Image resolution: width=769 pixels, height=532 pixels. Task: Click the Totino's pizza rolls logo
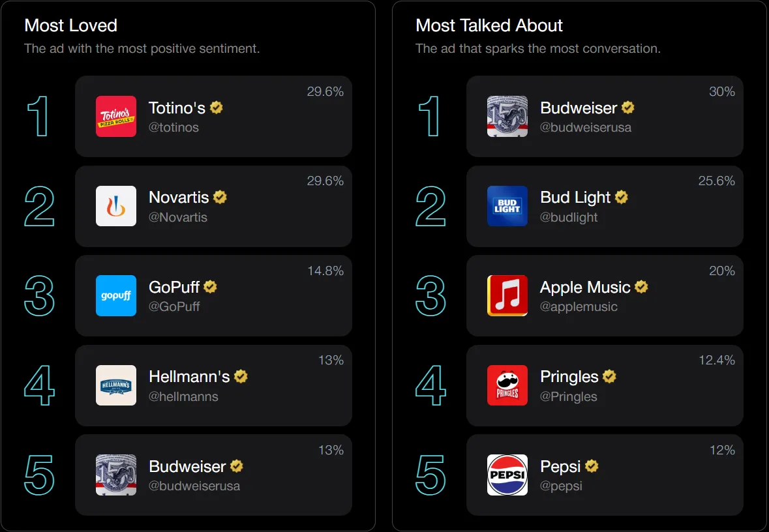tap(116, 117)
